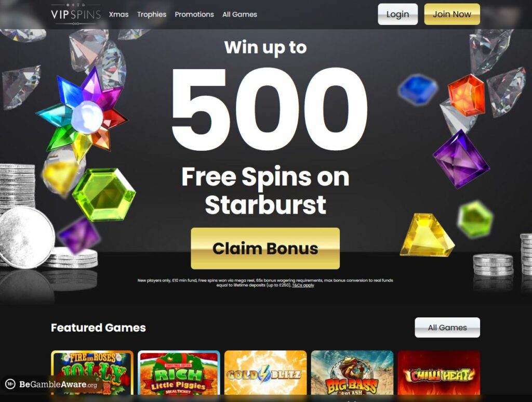Click the green hexagon gem graphic
532x402 pixels.
click(x=104, y=194)
